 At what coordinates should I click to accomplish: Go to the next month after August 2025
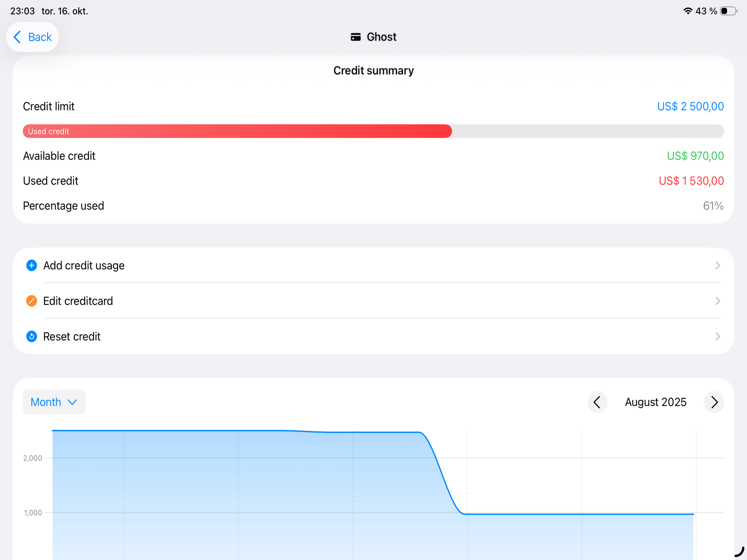point(714,402)
